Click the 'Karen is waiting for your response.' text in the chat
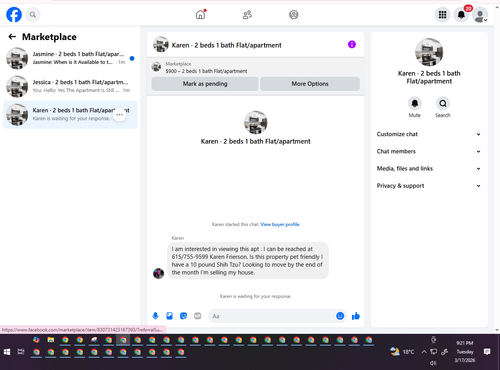 click(255, 296)
